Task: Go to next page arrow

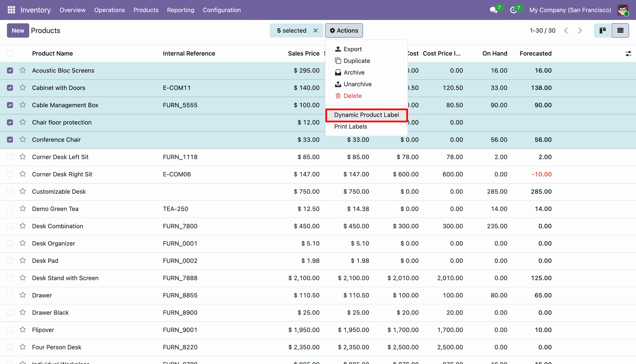Action: coord(580,30)
